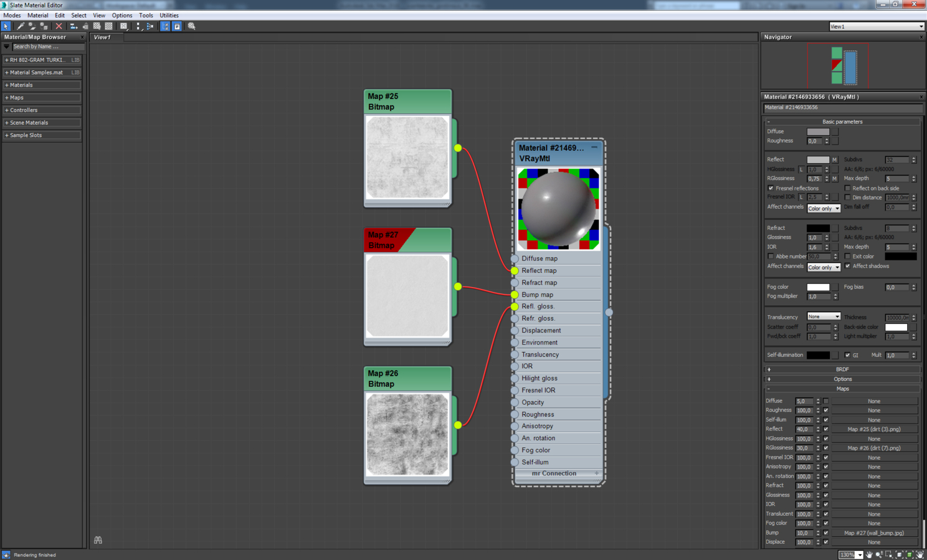This screenshot has height=560, width=927.
Task: Open the Edit menu
Action: tap(59, 16)
